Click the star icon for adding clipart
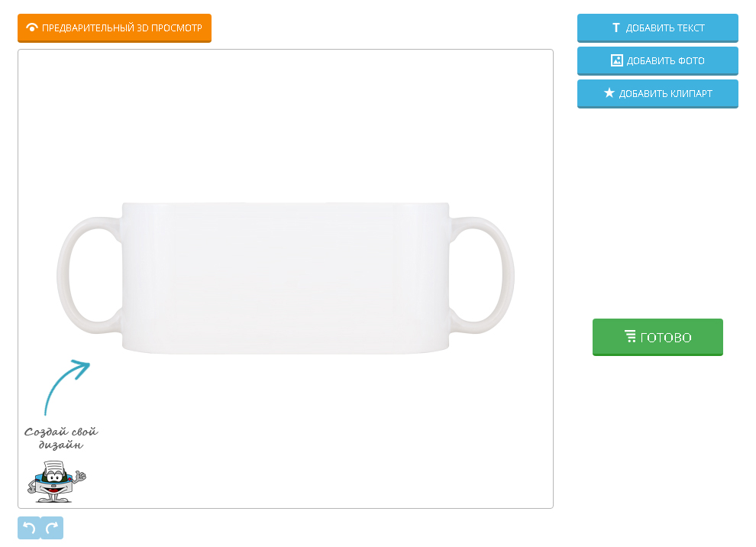The height and width of the screenshot is (547, 756). [609, 93]
